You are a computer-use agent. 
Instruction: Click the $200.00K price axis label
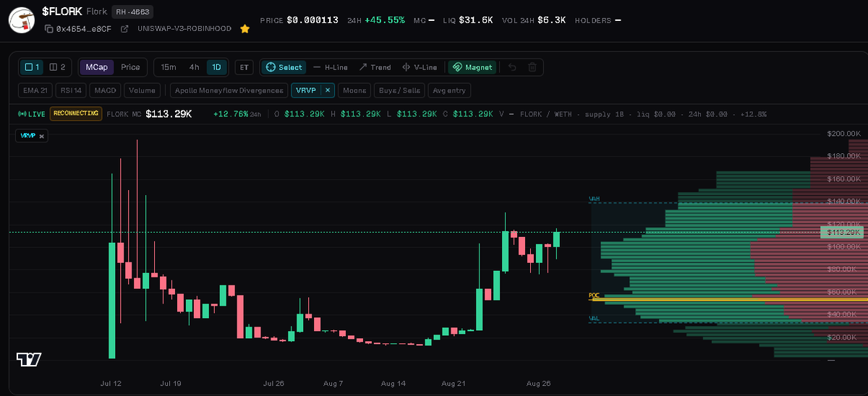pyautogui.click(x=845, y=134)
